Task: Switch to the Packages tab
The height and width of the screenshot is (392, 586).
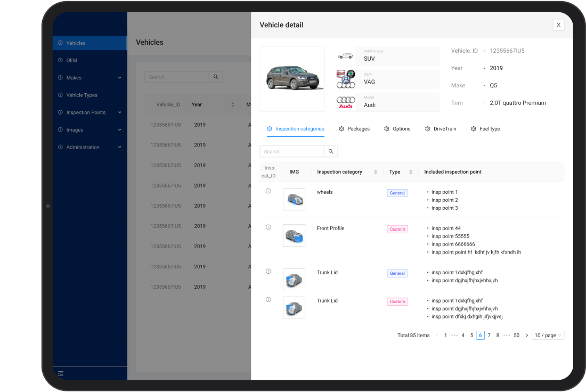Action: coord(354,129)
